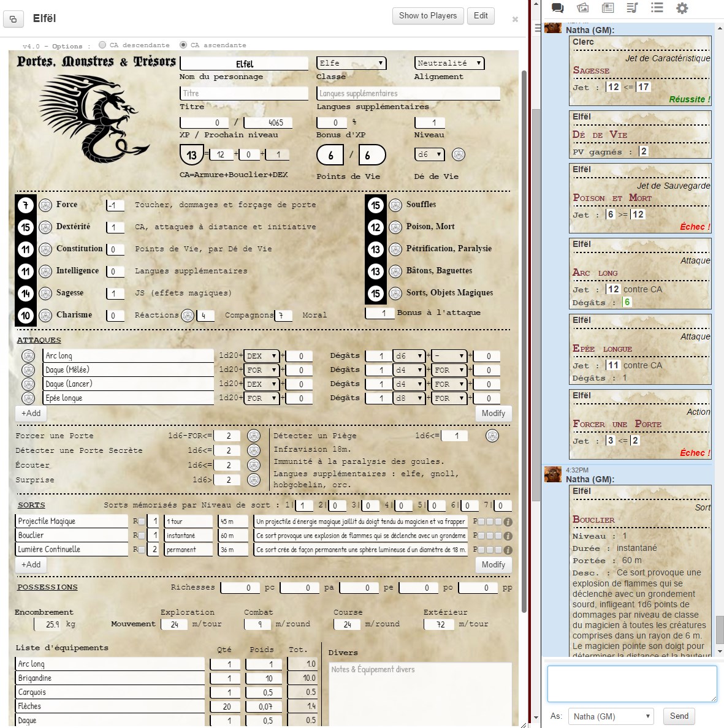Click the Show to Players button
Image resolution: width=724 pixels, height=728 pixels.
428,16
